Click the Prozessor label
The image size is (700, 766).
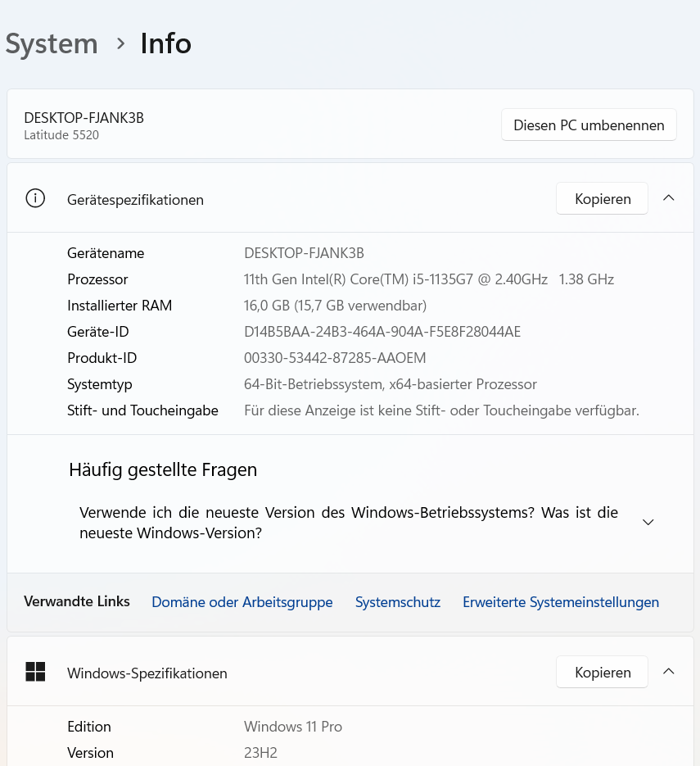pyautogui.click(x=97, y=279)
